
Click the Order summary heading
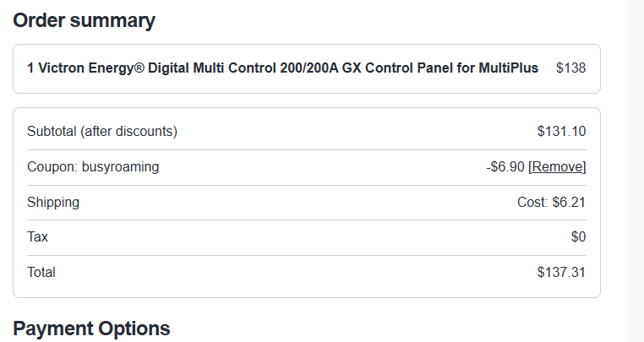[85, 20]
